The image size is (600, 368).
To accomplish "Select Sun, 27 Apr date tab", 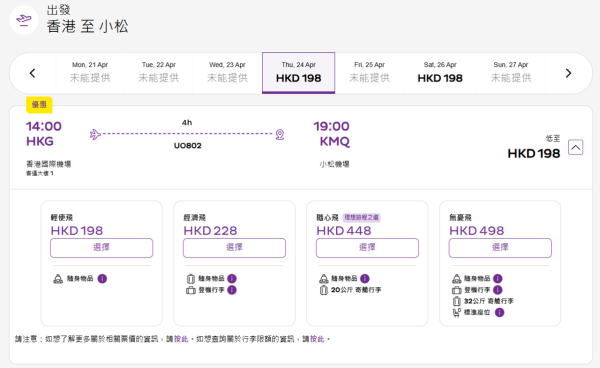I will pos(511,73).
